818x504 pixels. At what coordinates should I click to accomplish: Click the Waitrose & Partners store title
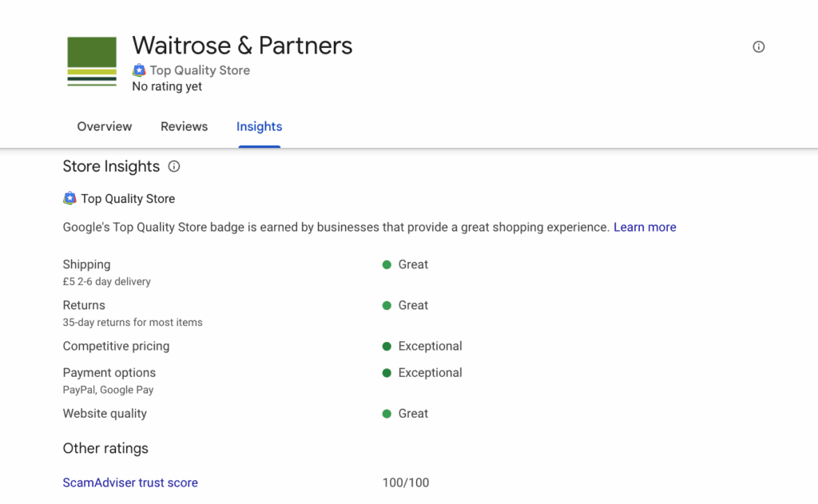click(x=242, y=46)
